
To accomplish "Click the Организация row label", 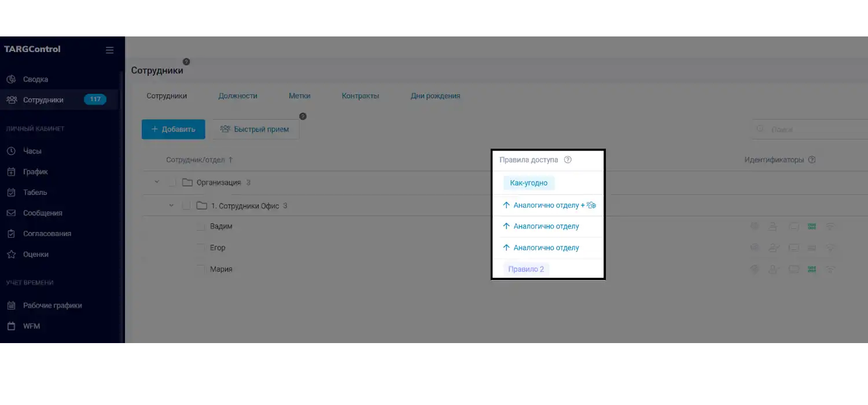I will pyautogui.click(x=219, y=182).
